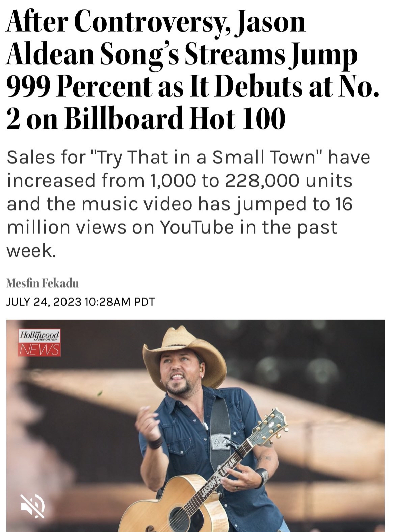Open author Mesfin Fekadu's profile link
Screen dimensions: 395x532
click(x=43, y=283)
